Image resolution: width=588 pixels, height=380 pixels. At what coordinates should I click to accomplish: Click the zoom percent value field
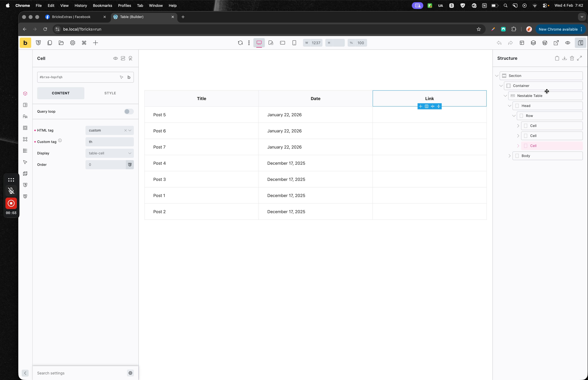pos(361,43)
